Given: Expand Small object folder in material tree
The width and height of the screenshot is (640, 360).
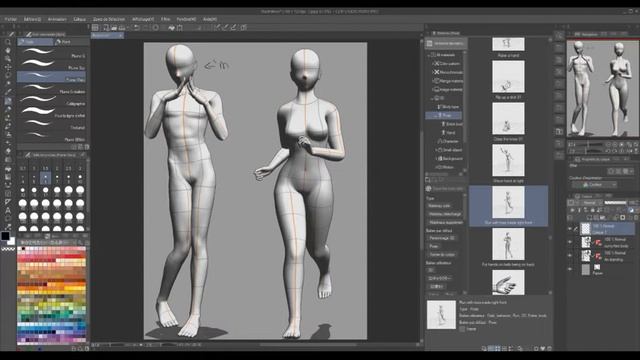Looking at the screenshot, I should [x=436, y=150].
